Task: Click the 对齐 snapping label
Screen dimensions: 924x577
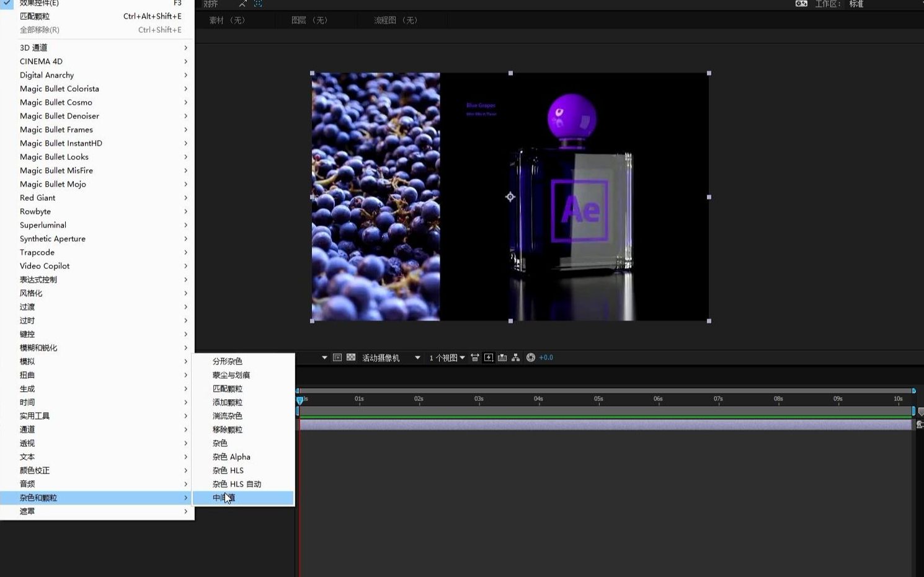Action: tap(211, 4)
